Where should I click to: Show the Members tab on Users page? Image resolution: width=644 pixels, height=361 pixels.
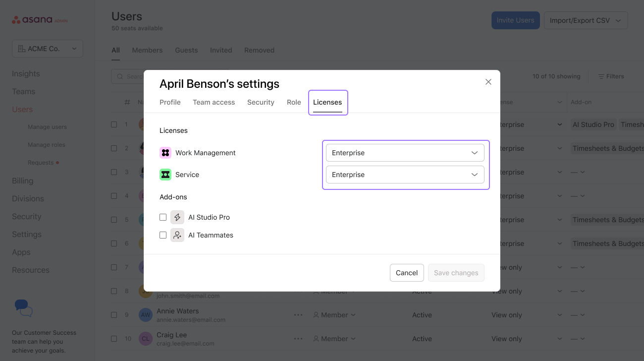click(147, 50)
